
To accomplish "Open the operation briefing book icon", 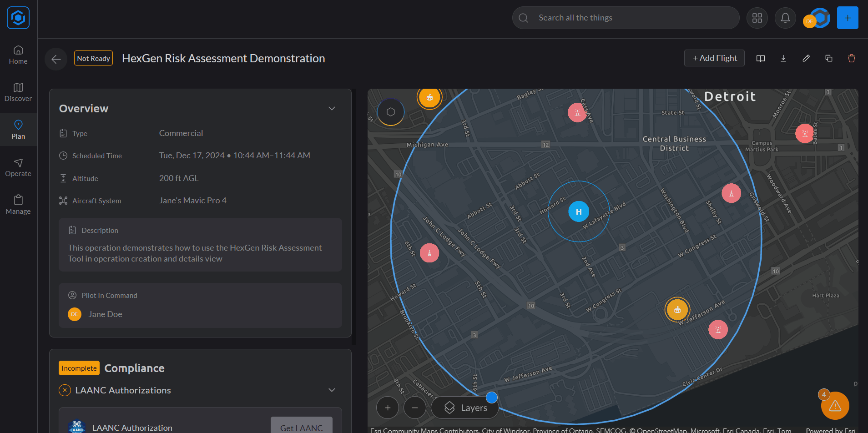I will coord(761,58).
